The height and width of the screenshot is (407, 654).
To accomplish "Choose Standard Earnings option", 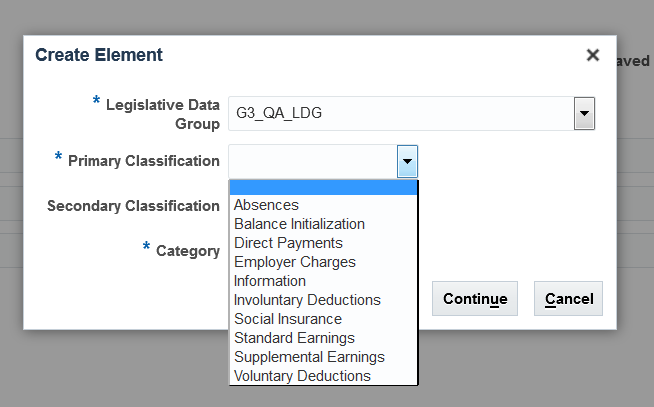I will 294,338.
